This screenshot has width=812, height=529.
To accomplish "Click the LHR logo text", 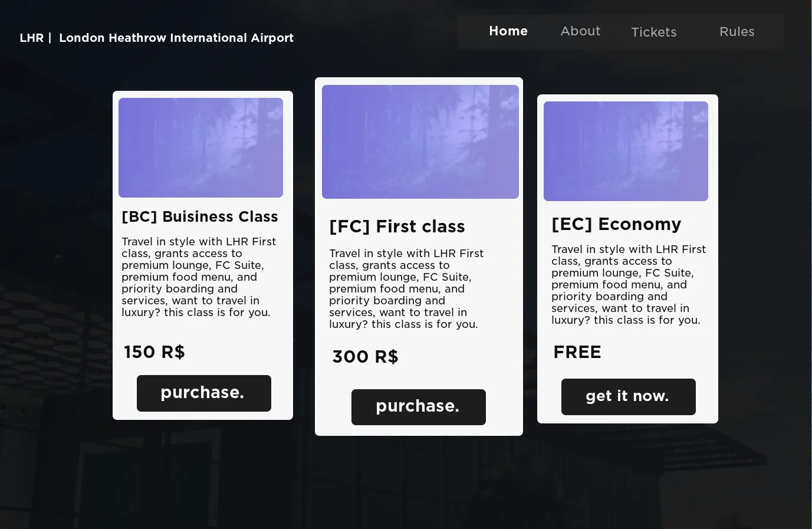I will tap(31, 38).
